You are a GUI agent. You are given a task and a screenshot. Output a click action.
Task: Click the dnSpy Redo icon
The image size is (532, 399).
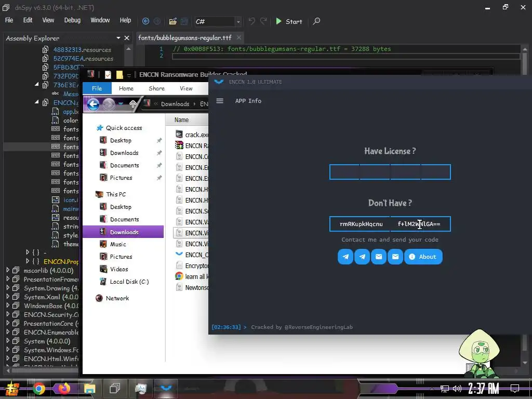(263, 21)
